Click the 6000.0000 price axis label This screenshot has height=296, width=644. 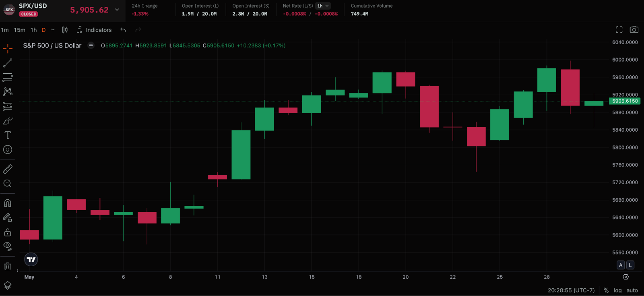tap(625, 60)
